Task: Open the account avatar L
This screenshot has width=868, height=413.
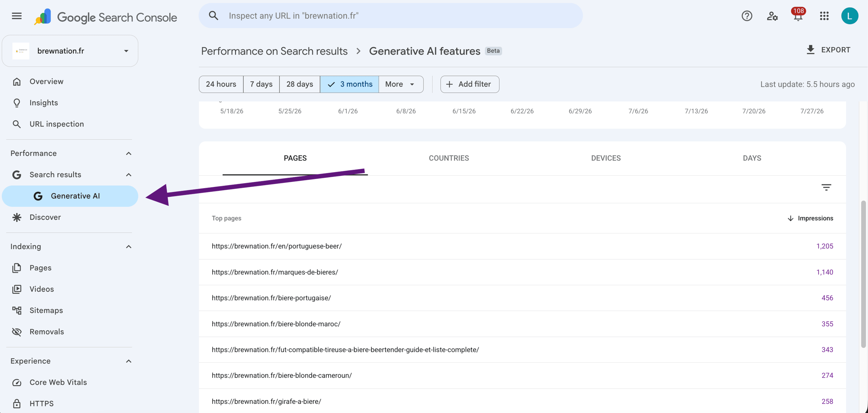Action: (x=850, y=16)
